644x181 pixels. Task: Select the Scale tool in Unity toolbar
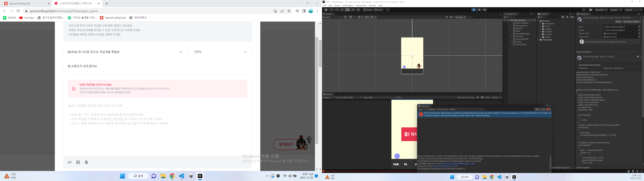[x=342, y=10]
